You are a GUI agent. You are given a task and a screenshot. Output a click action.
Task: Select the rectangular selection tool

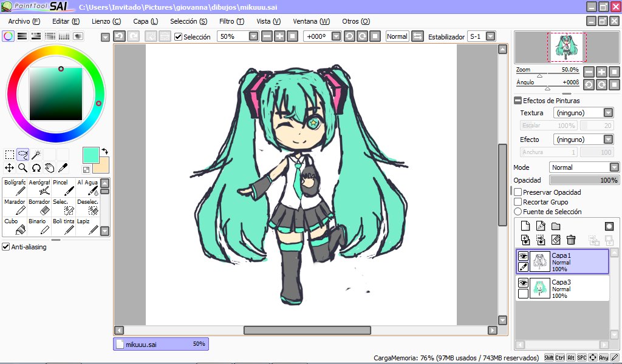(x=10, y=155)
